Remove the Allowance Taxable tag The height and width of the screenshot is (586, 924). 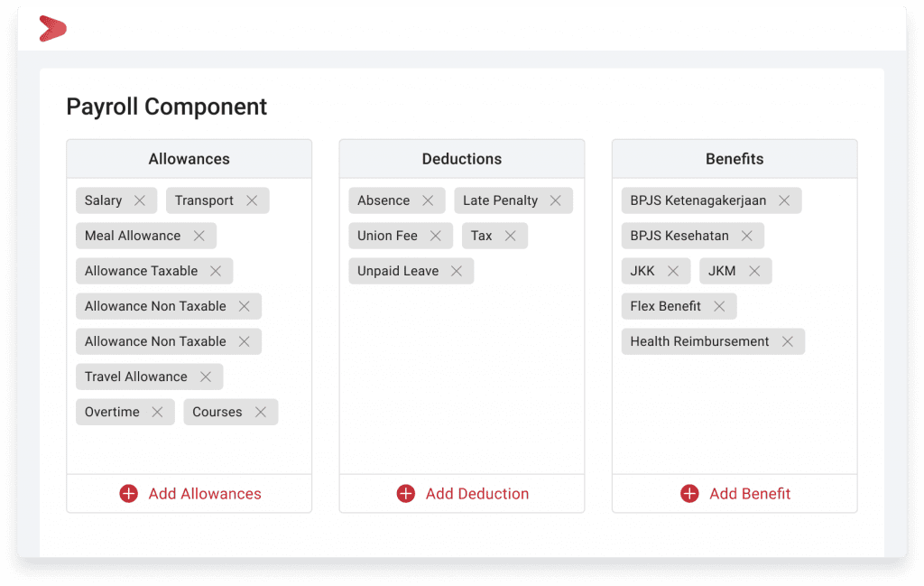(216, 271)
